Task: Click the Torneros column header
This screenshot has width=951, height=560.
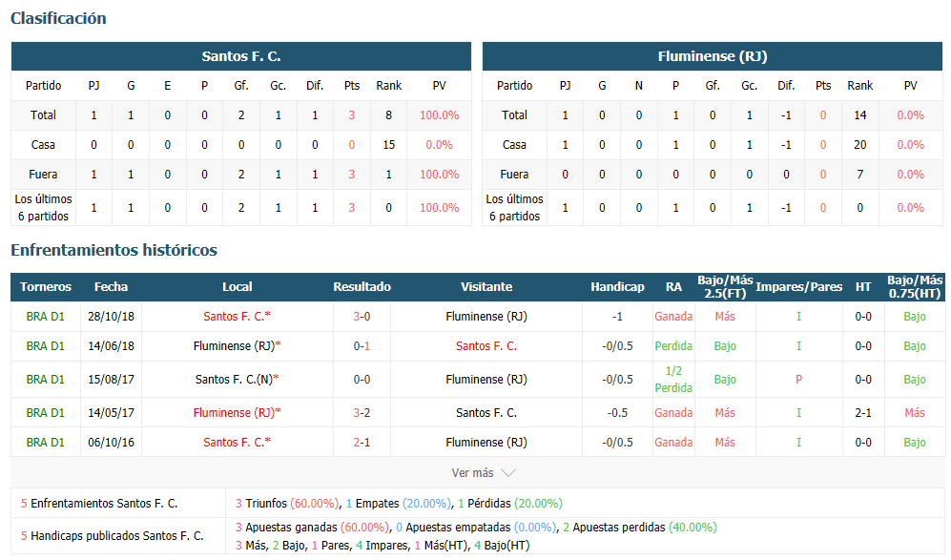Action: click(x=46, y=287)
